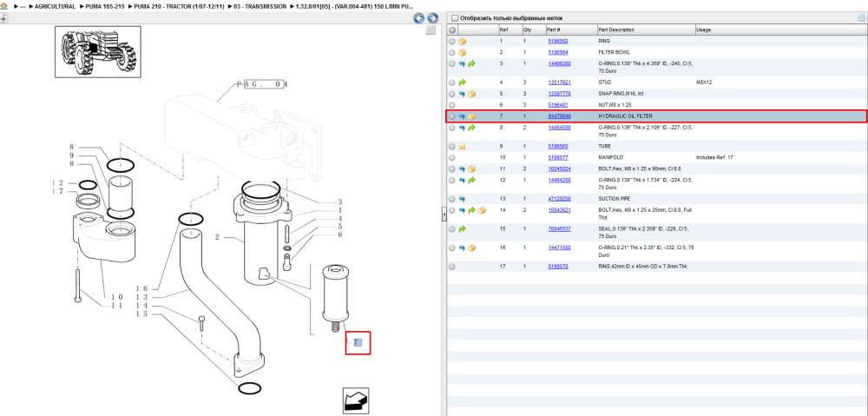Click blue arrow in SUCTION PIPE row
Viewport: 868px width, 416px height.
click(463, 199)
